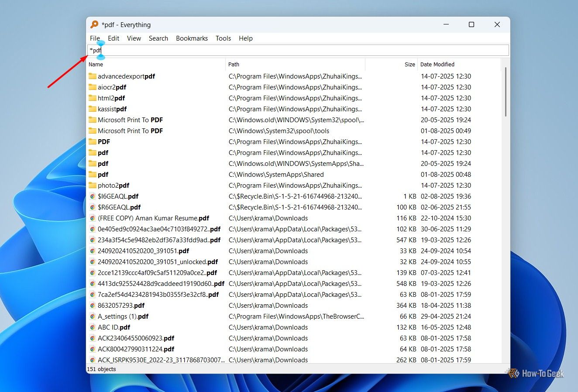Select the 8632057293.pdf file icon
The height and width of the screenshot is (392, 578).
(93, 306)
